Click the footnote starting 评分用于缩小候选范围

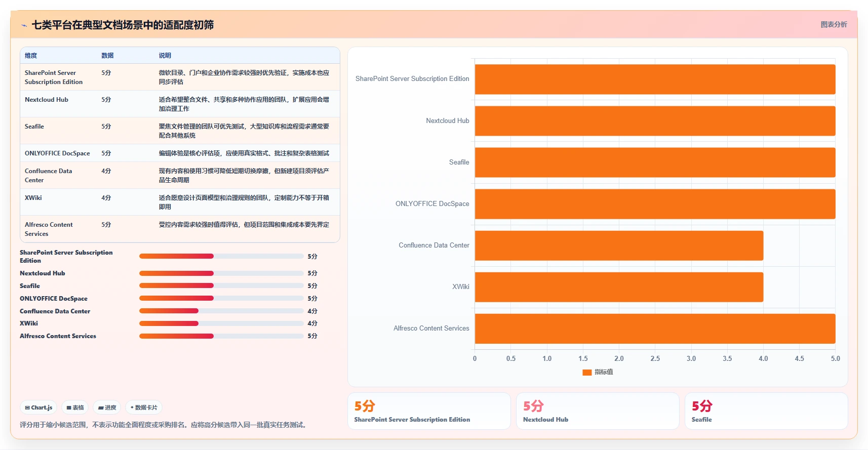[x=164, y=425]
